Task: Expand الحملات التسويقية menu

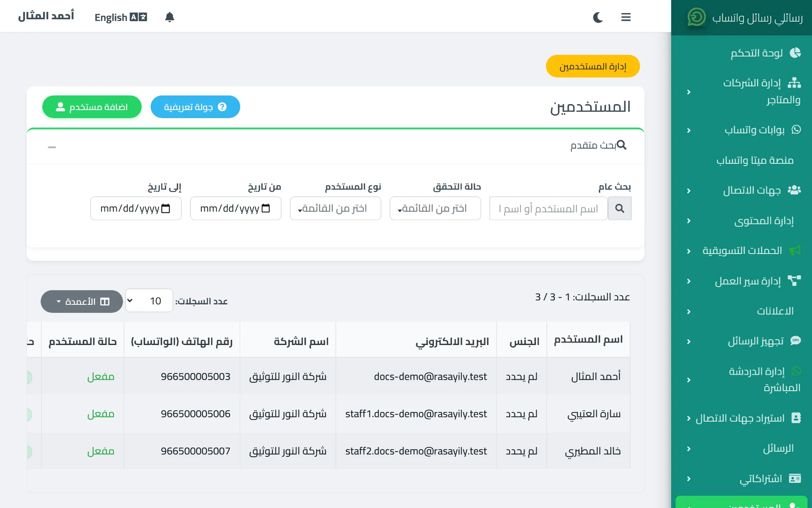Action: coord(741,251)
